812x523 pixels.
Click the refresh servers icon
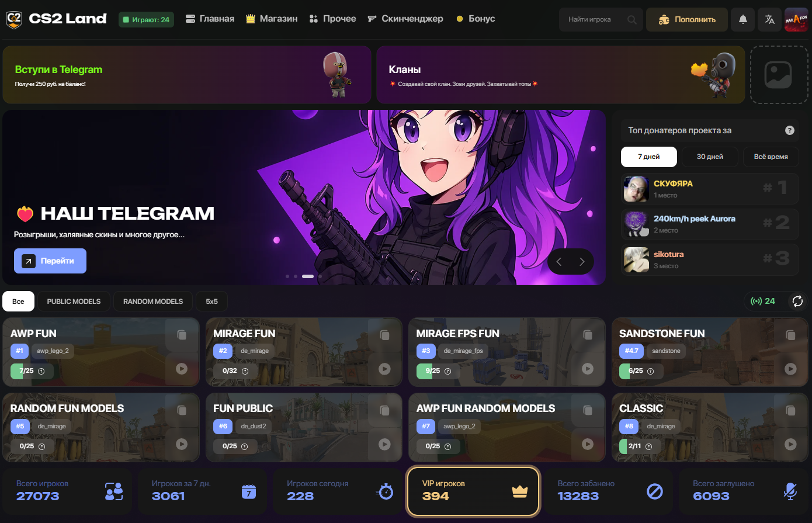tap(797, 302)
